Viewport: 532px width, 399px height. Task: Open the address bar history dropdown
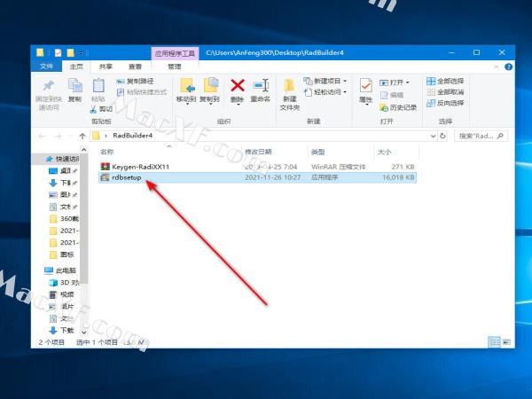pyautogui.click(x=433, y=136)
